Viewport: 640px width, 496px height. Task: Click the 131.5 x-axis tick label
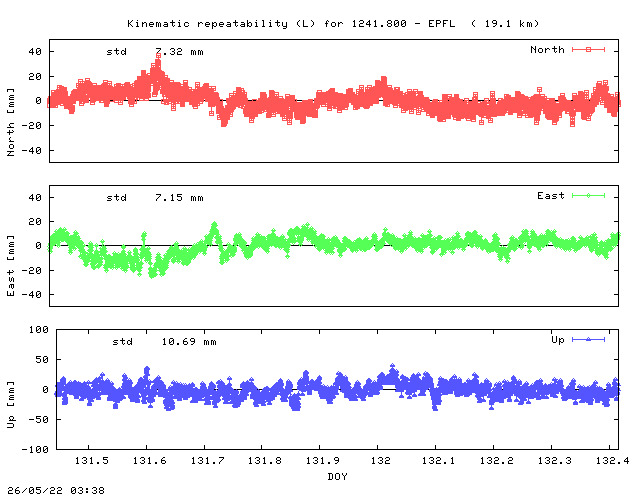point(91,460)
